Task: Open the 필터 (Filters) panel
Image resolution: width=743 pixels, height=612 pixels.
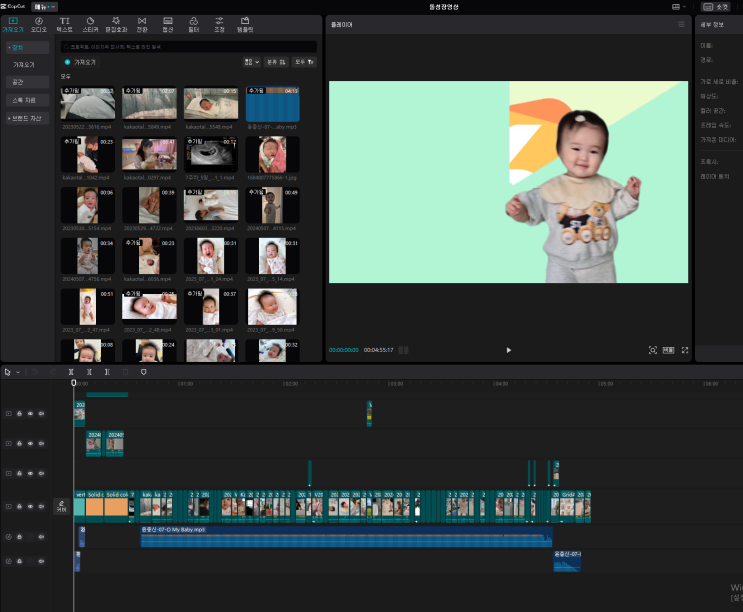Action: 193,24
